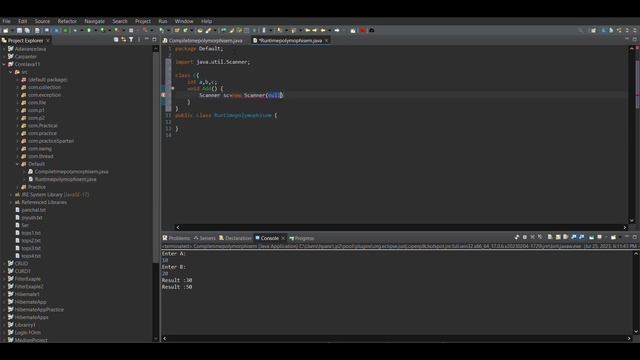Switch to the Declaration tab
The width and height of the screenshot is (640, 360).
tap(235, 238)
